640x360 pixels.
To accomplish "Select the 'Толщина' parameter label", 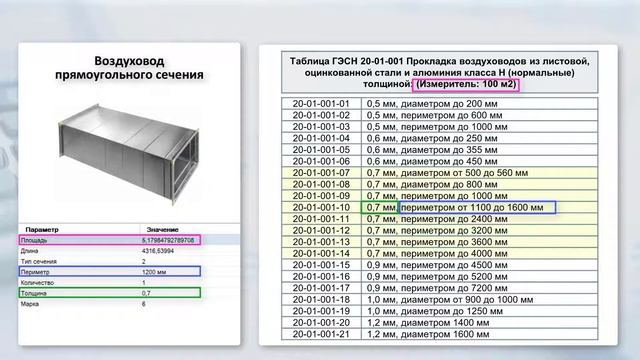I will tap(34, 293).
